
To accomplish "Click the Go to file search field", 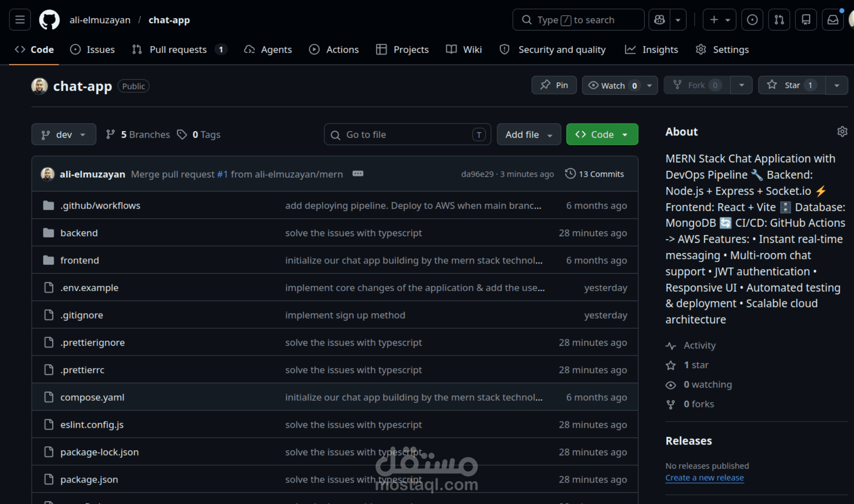I will (x=407, y=135).
